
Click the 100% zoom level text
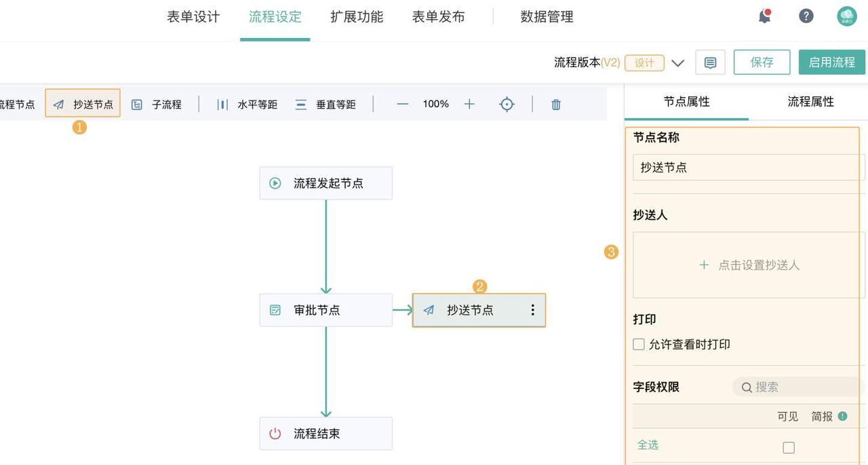(435, 104)
